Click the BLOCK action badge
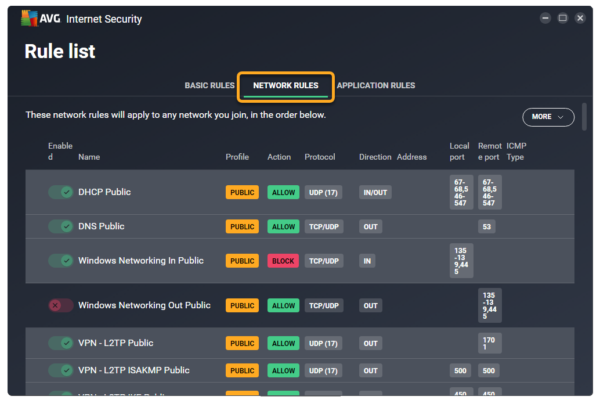600x400 pixels. (282, 261)
